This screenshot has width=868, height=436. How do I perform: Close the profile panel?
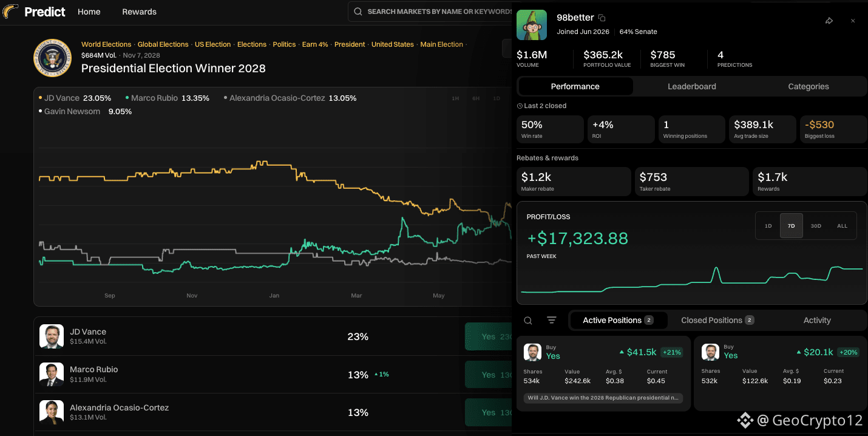point(853,21)
